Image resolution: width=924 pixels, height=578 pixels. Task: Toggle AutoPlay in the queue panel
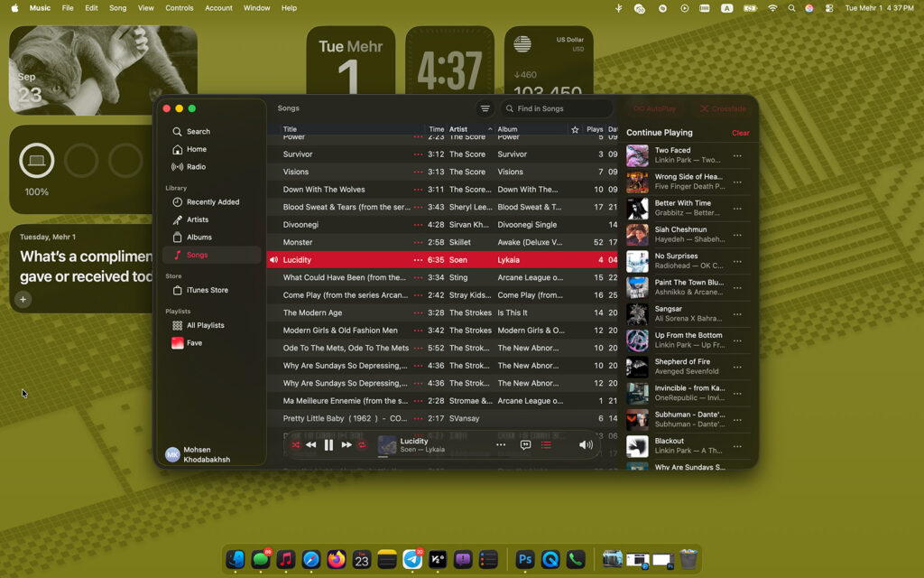(655, 108)
